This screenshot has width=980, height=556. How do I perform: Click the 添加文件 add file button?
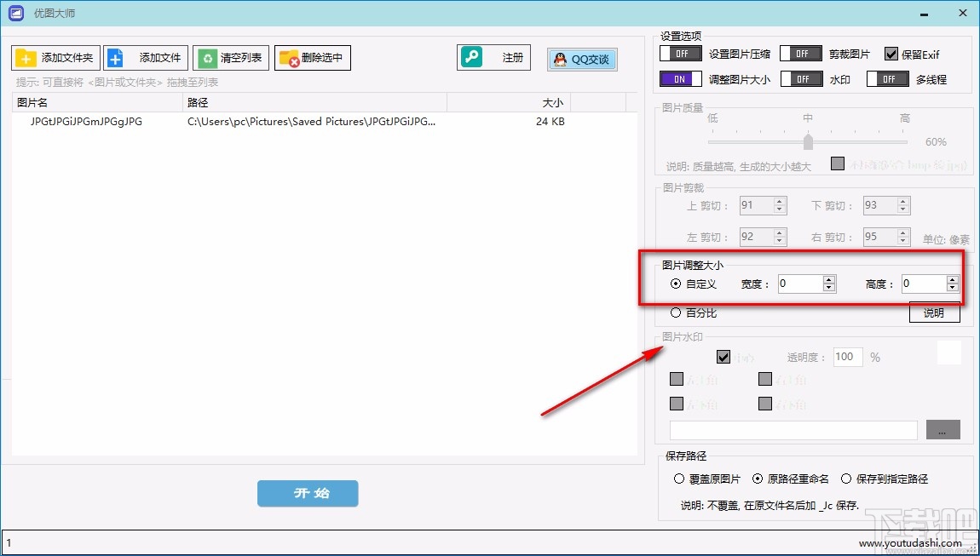point(146,58)
